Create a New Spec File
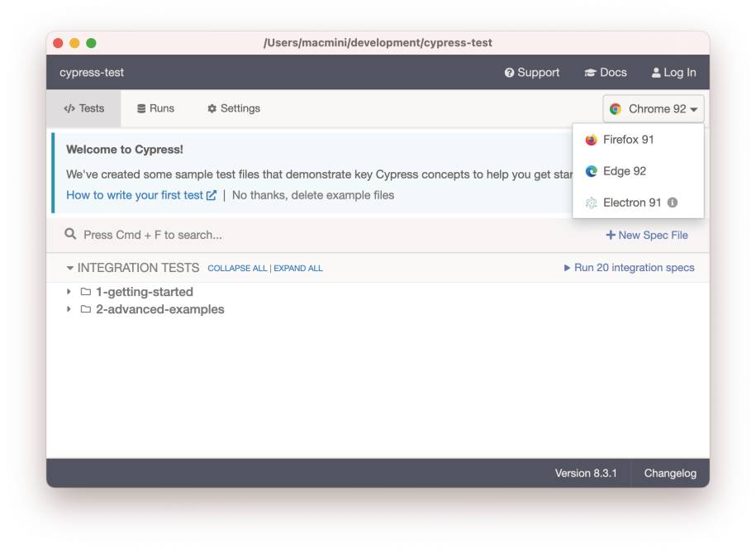756x549 pixels. coord(647,235)
